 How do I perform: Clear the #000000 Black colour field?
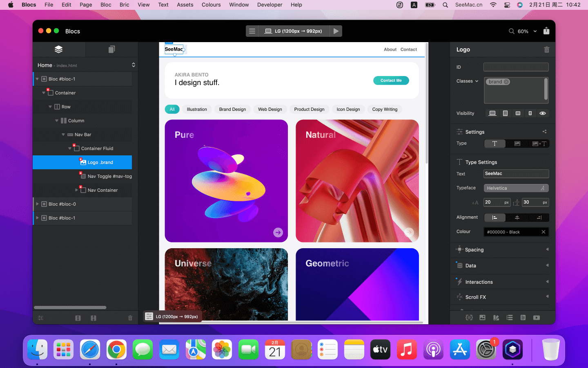click(x=543, y=232)
